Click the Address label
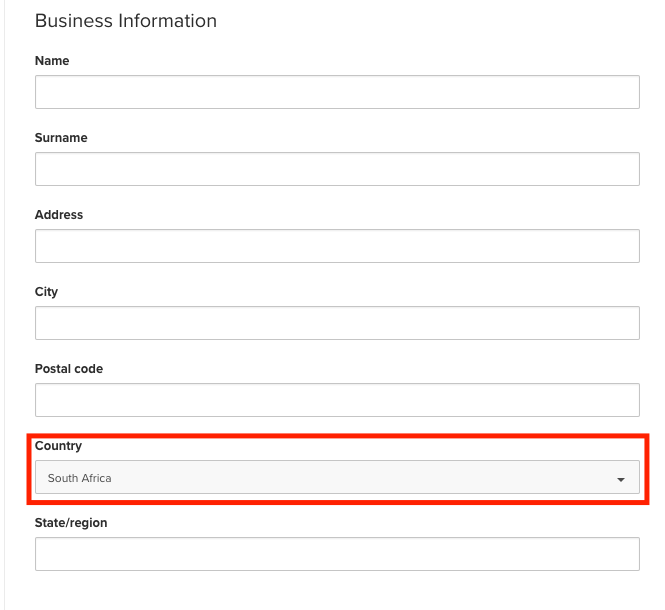665x610 pixels. point(59,215)
